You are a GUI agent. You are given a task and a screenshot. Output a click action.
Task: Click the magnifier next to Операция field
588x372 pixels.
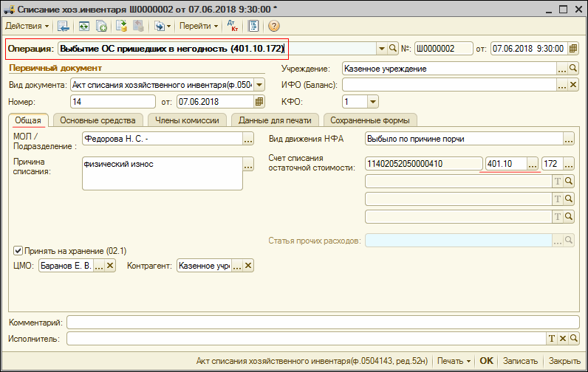tap(392, 49)
